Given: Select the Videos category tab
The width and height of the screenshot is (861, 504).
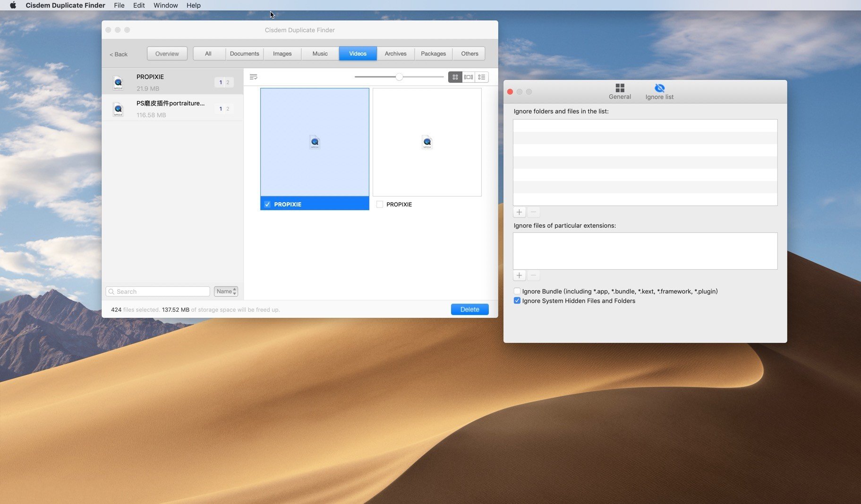Looking at the screenshot, I should [358, 53].
